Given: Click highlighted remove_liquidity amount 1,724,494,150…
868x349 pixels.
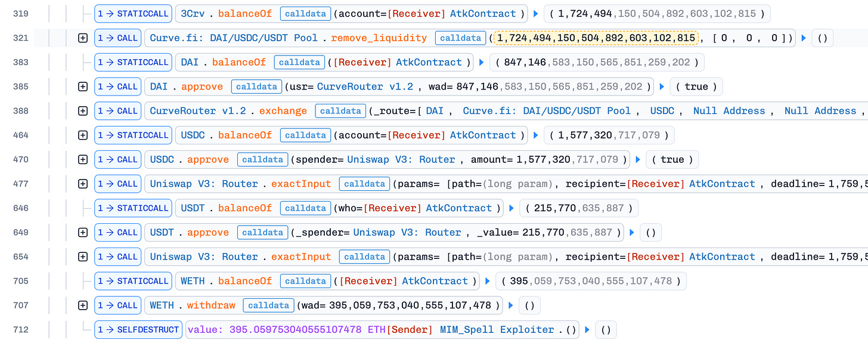Looking at the screenshot, I should (596, 38).
